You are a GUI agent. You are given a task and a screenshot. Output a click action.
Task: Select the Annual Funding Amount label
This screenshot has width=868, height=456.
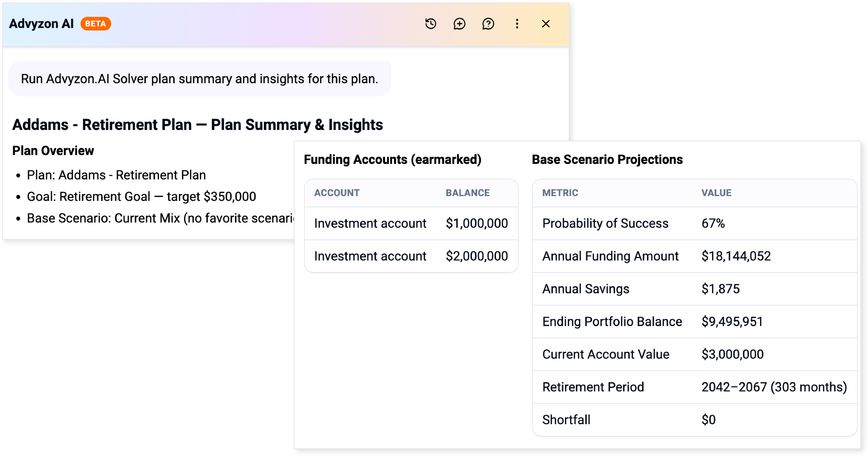(x=610, y=256)
